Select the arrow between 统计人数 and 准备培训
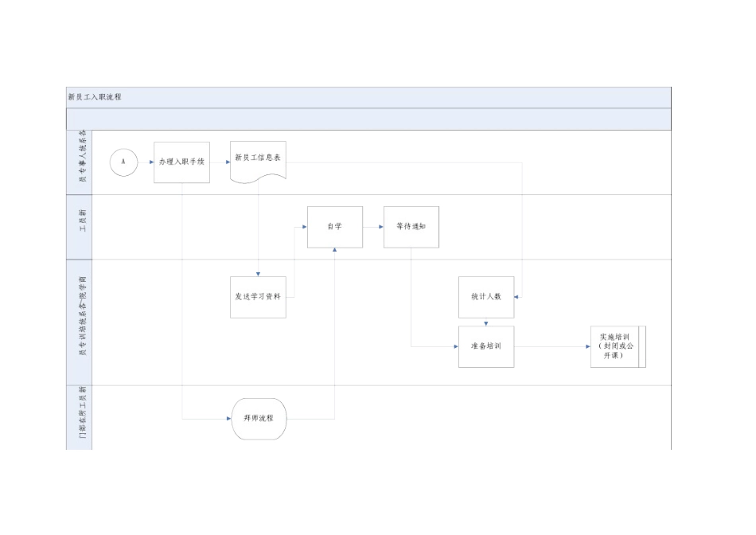The height and width of the screenshot is (535, 756). tap(486, 322)
